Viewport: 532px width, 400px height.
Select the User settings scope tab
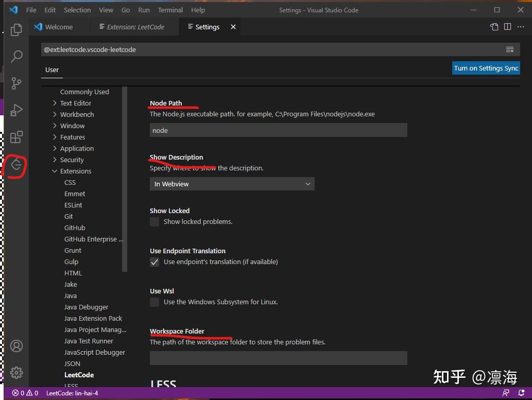click(52, 70)
